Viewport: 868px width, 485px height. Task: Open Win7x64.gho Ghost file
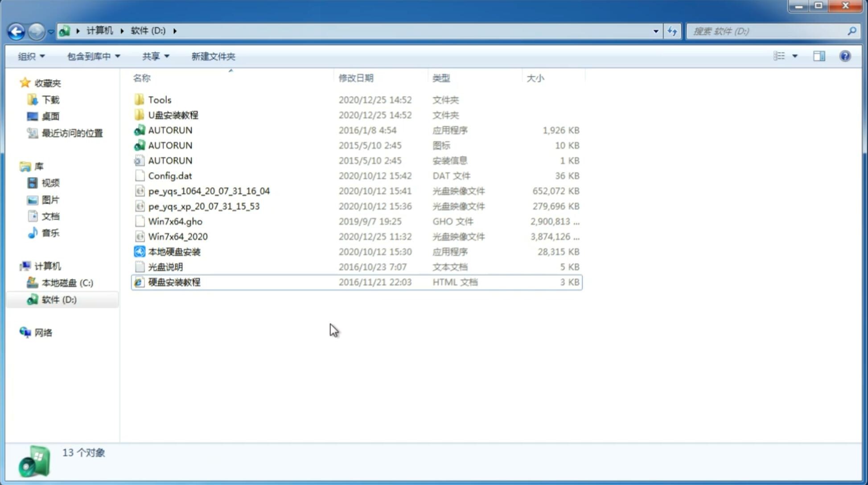pos(177,221)
